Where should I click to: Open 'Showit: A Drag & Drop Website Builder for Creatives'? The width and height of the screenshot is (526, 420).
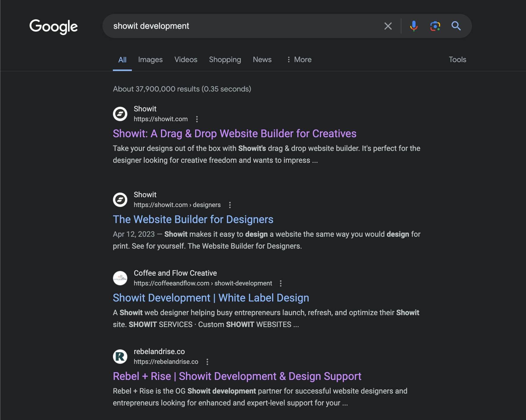click(235, 134)
